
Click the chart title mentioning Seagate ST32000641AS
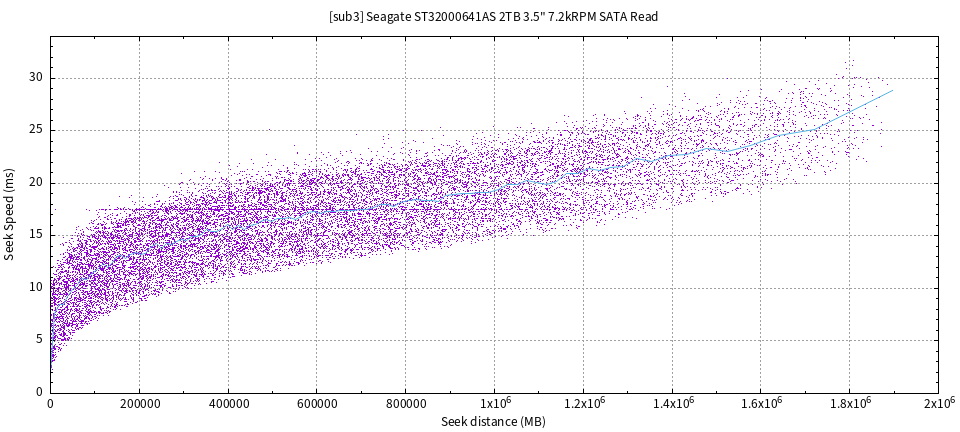[493, 17]
